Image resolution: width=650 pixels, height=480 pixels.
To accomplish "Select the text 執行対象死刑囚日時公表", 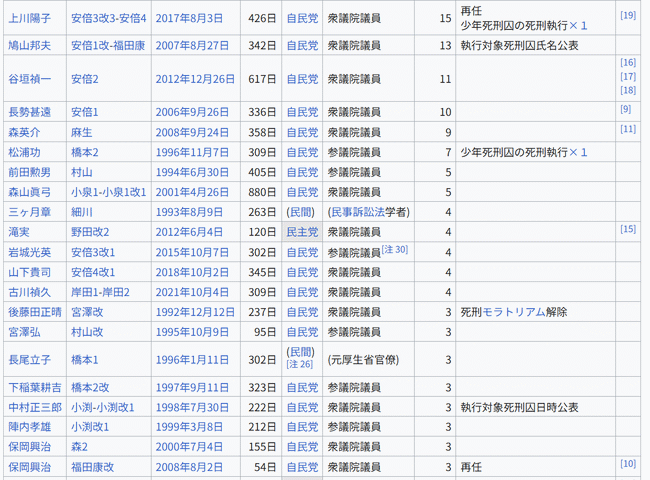I will point(519,407).
